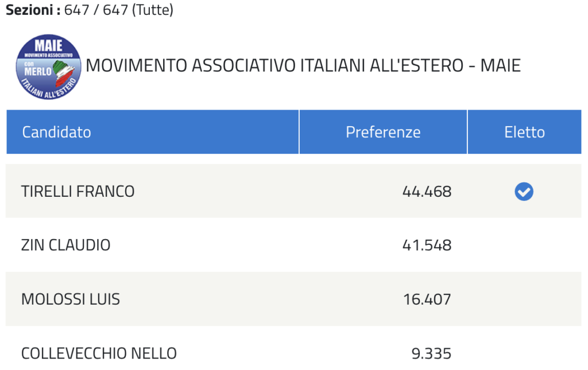The image size is (588, 370).
Task: Select the Candidato column header
Action: tap(153, 132)
